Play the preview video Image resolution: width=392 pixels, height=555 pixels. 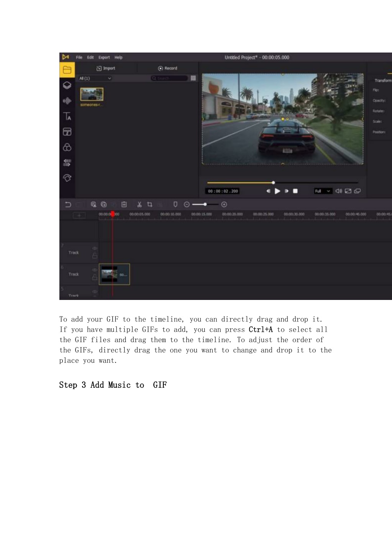tap(277, 191)
